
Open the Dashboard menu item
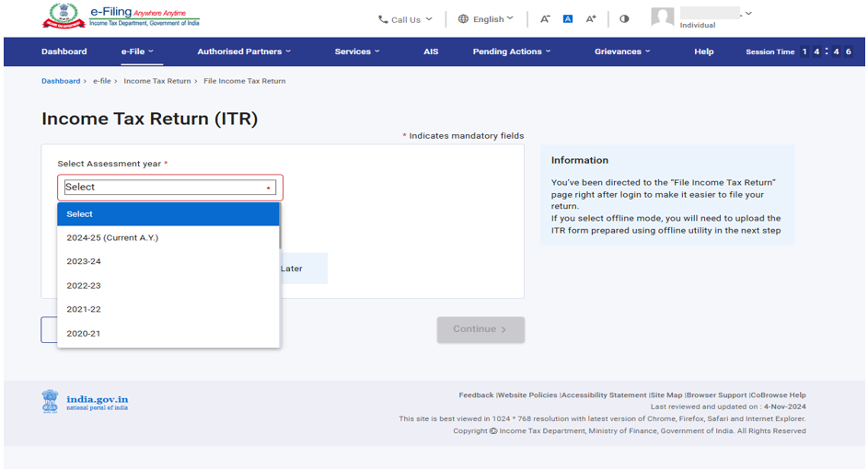[64, 51]
